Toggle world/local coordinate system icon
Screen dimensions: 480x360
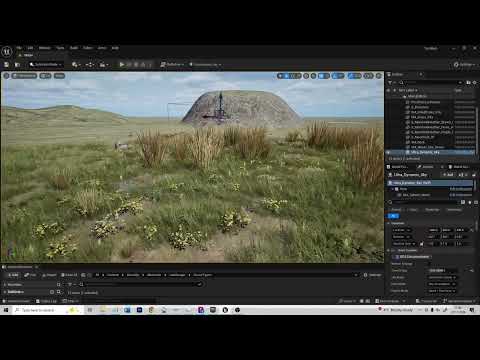(x=306, y=76)
